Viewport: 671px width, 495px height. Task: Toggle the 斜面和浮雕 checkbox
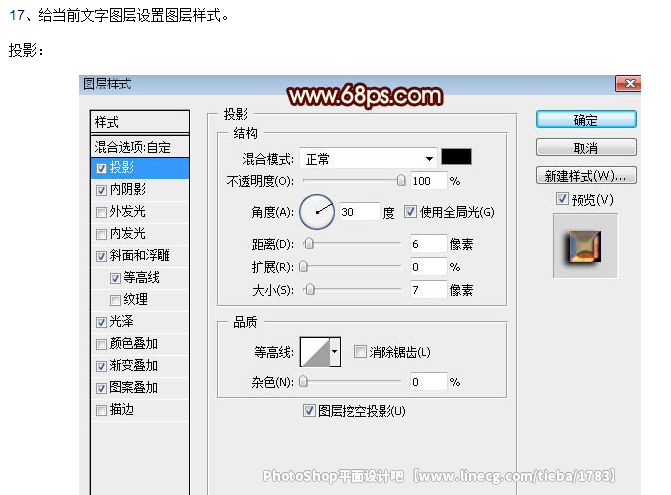pyautogui.click(x=101, y=256)
